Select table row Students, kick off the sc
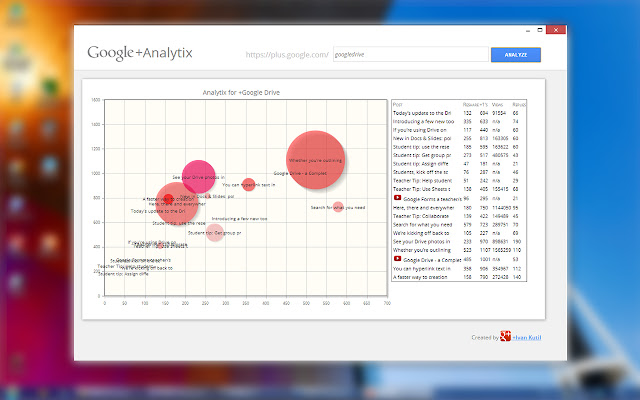Screen dimensions: 640x400 point(459,172)
